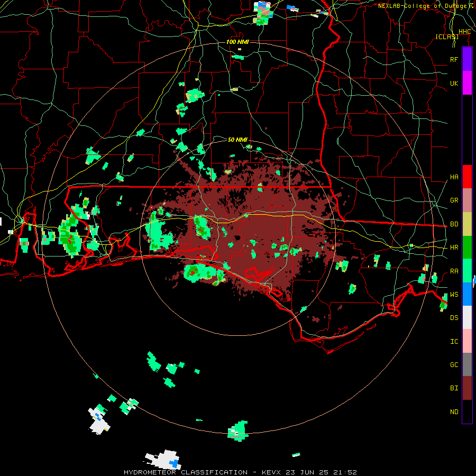This screenshot has height=476, width=476.
Task: Click the BI legend label
Action: (x=454, y=388)
